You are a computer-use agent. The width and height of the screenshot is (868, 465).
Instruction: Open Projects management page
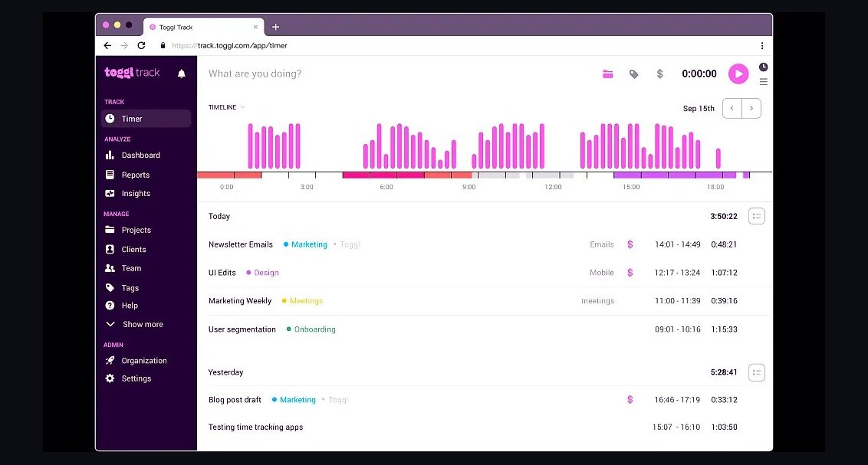coord(136,230)
